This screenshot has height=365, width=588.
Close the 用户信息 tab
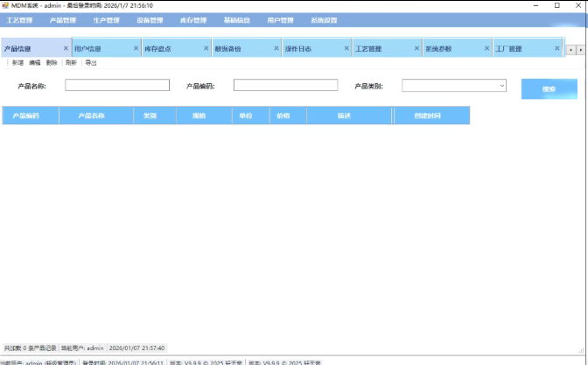click(136, 48)
